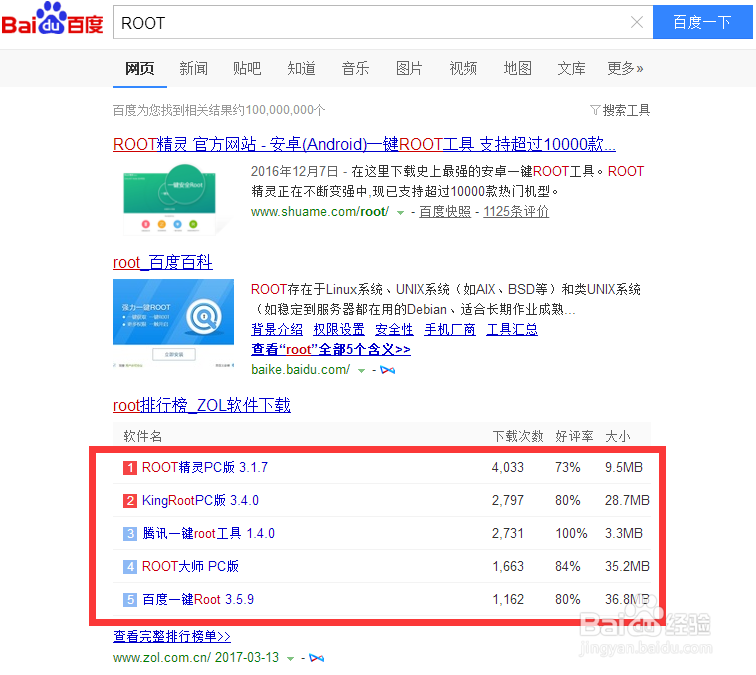Click the Baidu logo
This screenshot has width=756, height=675.
[52, 19]
